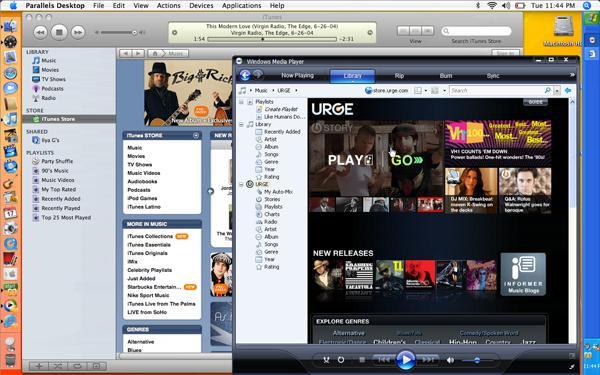This screenshot has width=600, height=375.
Task: Select Podcasts in iTunes Library sidebar
Action: click(52, 88)
